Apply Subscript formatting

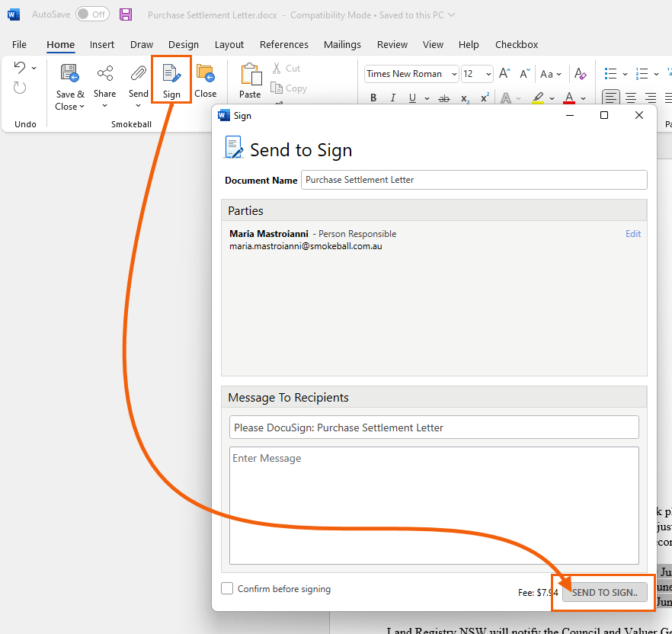pos(465,98)
